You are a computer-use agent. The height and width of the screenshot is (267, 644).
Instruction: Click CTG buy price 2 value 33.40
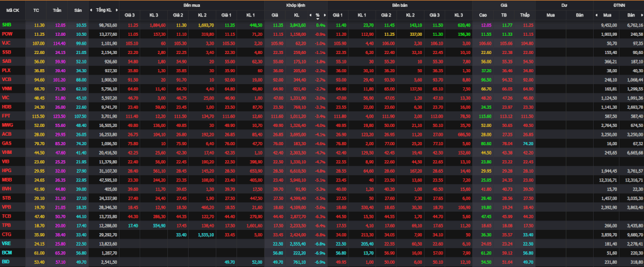click(x=181, y=234)
